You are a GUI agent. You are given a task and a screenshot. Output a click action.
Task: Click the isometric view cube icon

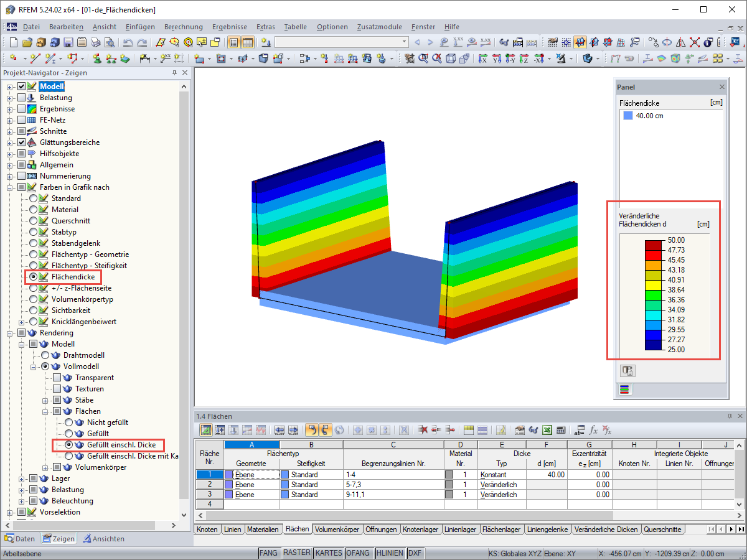click(x=449, y=58)
